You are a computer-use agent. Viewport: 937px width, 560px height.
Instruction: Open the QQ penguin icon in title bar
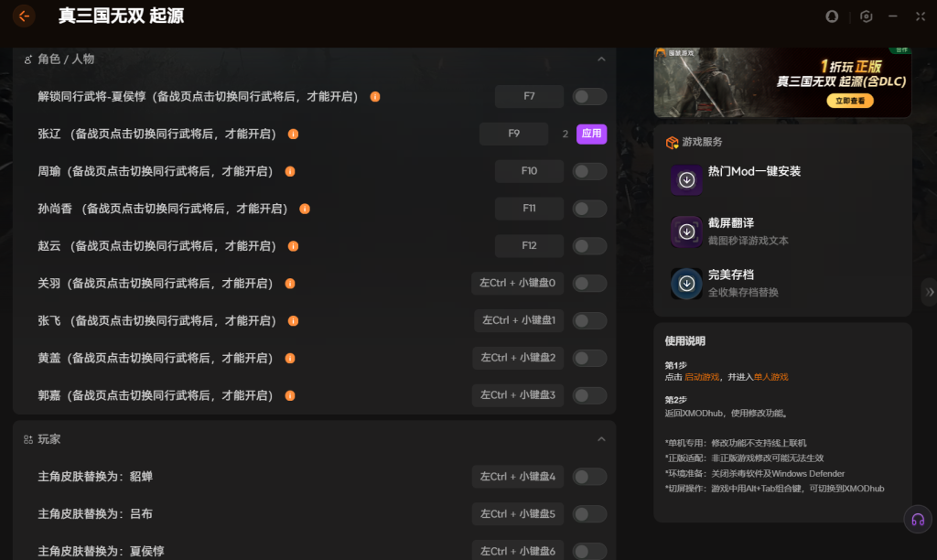(832, 16)
